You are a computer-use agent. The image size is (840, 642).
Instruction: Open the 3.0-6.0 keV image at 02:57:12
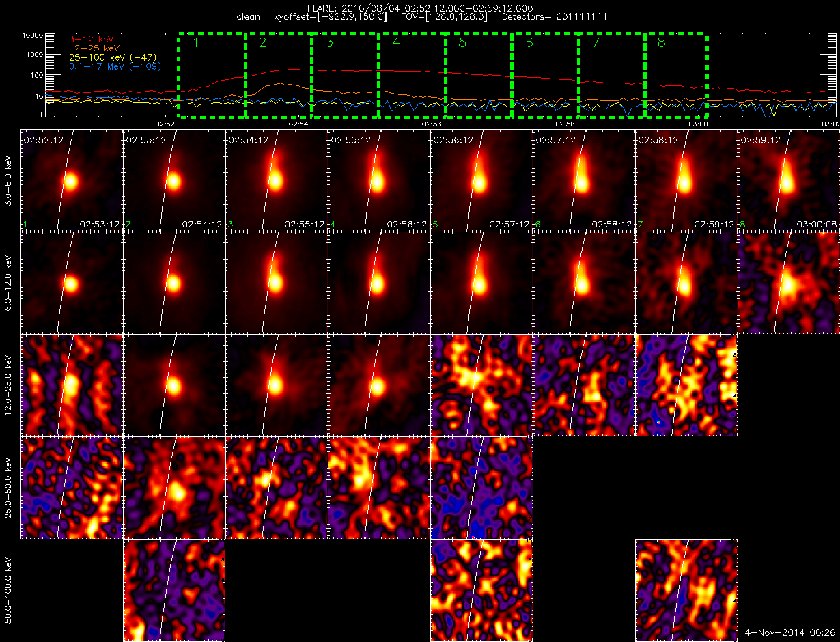click(584, 180)
